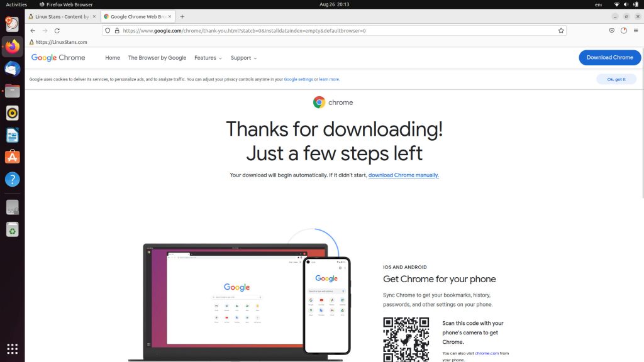Click download Chrome manually link
This screenshot has height=362, width=644.
point(403,175)
